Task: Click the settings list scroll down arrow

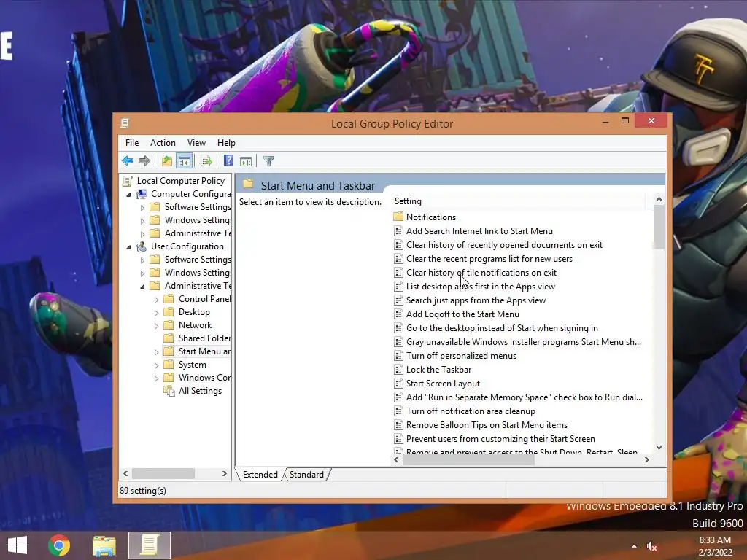Action: click(x=659, y=448)
